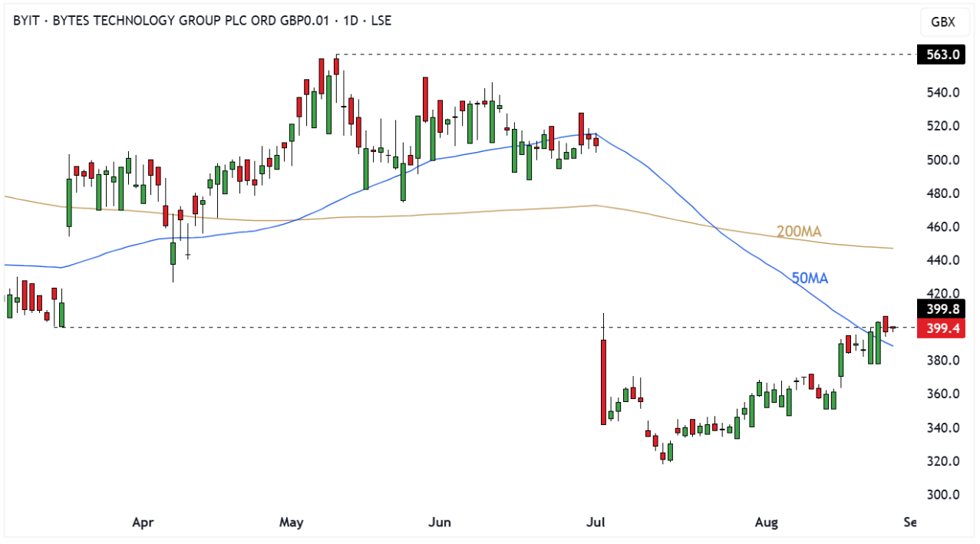Click the May label on time axis
Viewport: 980px width, 544px height.
pyautogui.click(x=292, y=523)
